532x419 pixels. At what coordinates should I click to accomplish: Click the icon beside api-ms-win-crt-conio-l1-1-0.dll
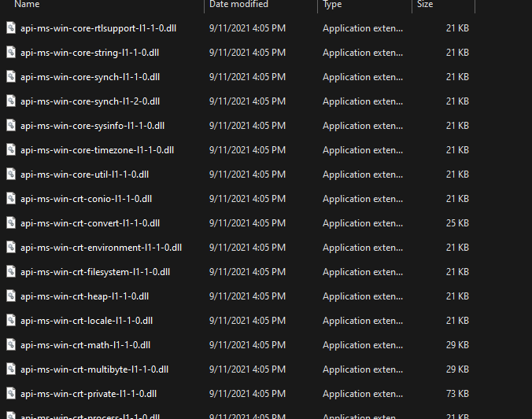click(11, 199)
